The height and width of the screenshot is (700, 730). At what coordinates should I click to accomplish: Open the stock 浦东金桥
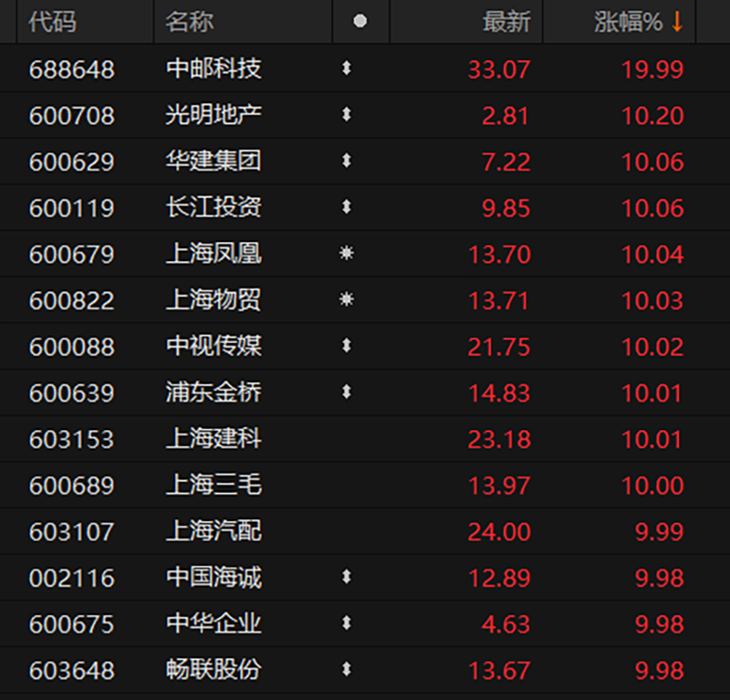pyautogui.click(x=214, y=392)
